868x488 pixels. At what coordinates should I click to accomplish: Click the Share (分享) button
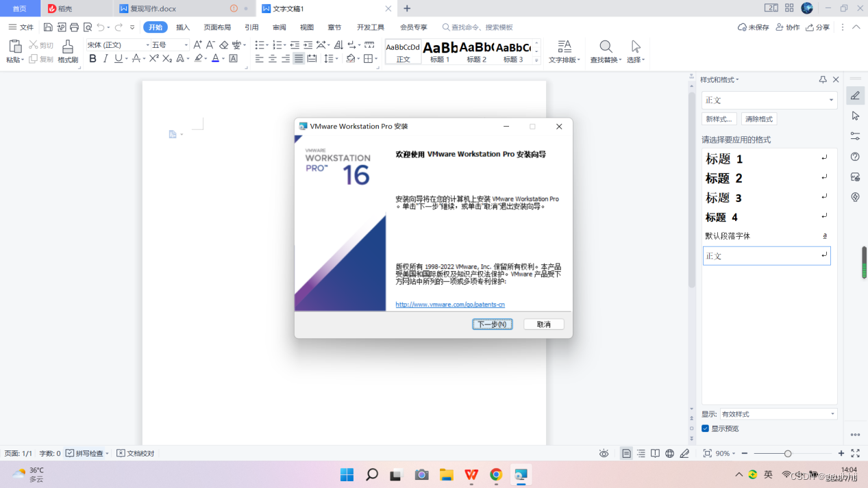[x=817, y=27]
